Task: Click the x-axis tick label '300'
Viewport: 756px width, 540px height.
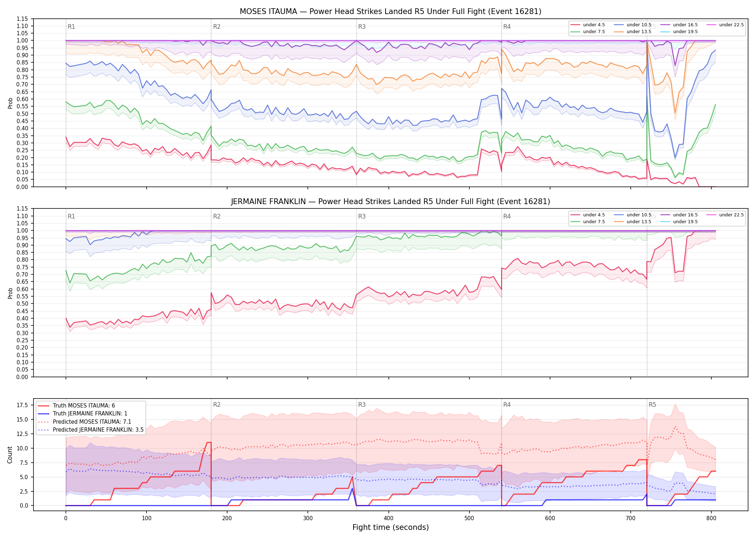Action: [x=308, y=518]
